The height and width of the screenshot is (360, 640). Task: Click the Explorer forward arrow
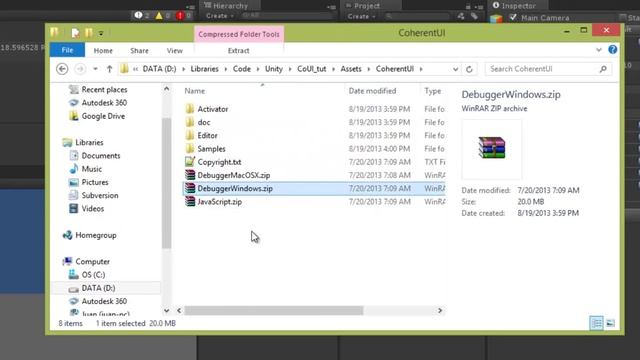click(x=80, y=69)
